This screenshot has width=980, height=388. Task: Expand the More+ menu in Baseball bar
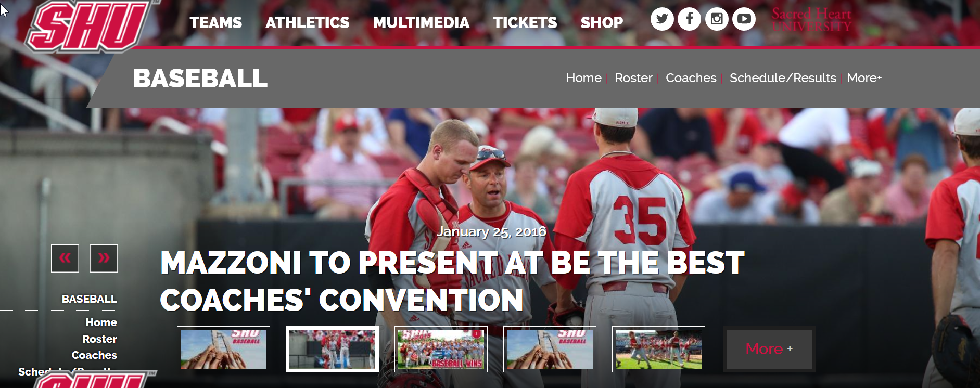[x=864, y=78]
